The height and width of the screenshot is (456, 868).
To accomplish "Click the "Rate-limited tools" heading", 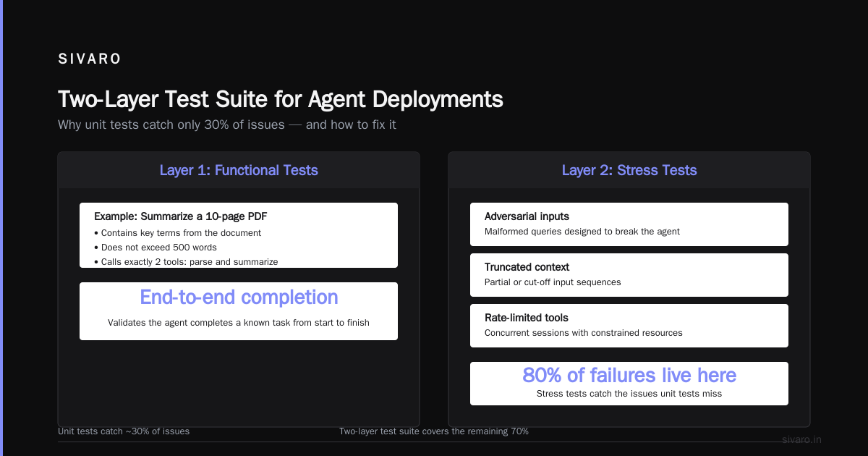I will [x=527, y=318].
